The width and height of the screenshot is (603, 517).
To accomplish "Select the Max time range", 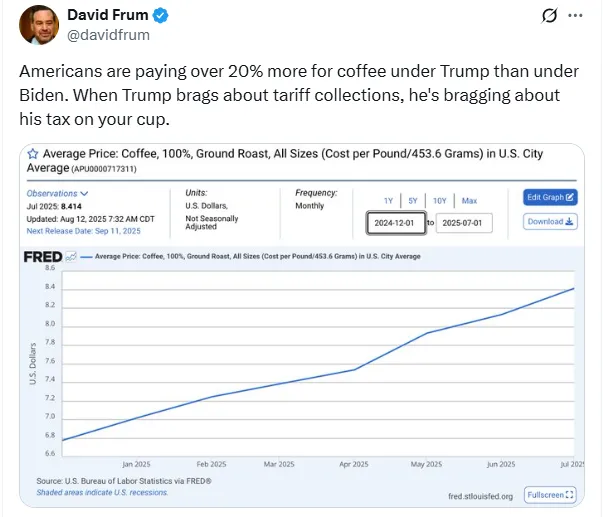I will [469, 201].
